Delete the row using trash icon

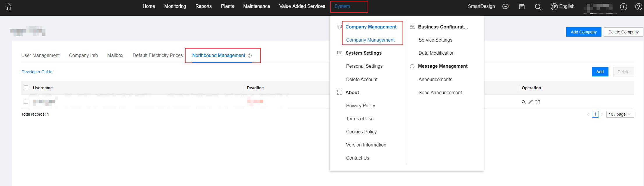(538, 102)
